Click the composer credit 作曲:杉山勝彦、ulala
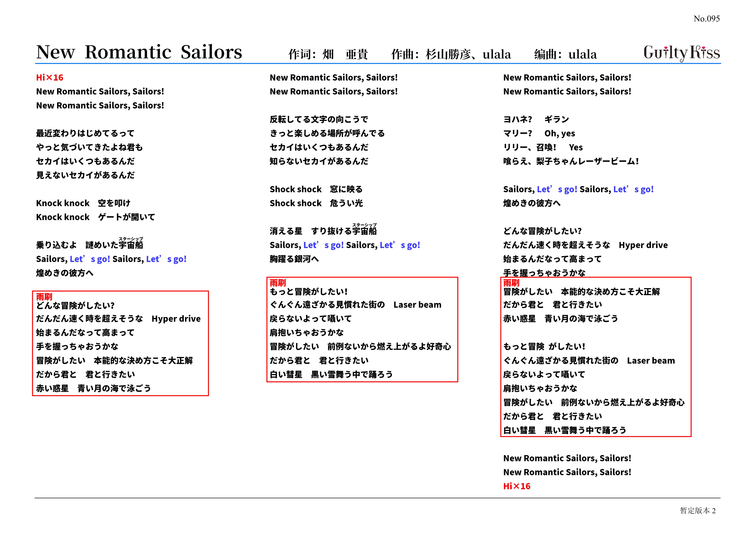 [451, 54]
